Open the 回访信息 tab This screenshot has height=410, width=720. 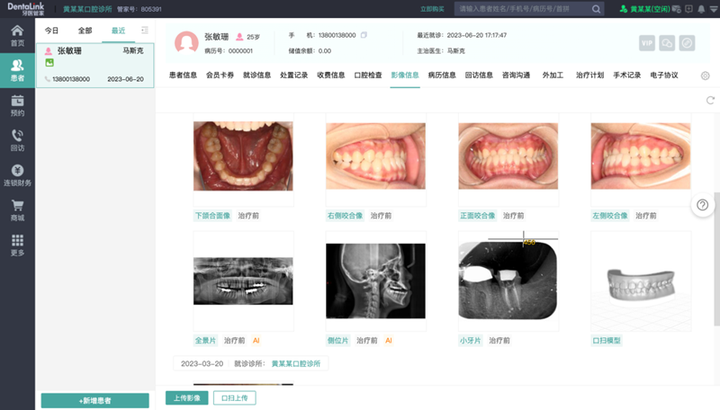(479, 75)
